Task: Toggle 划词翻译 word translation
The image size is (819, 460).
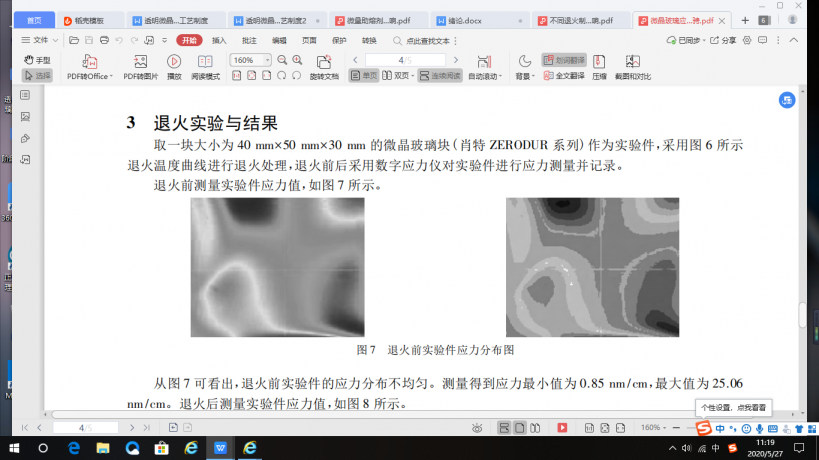Action: pos(564,60)
